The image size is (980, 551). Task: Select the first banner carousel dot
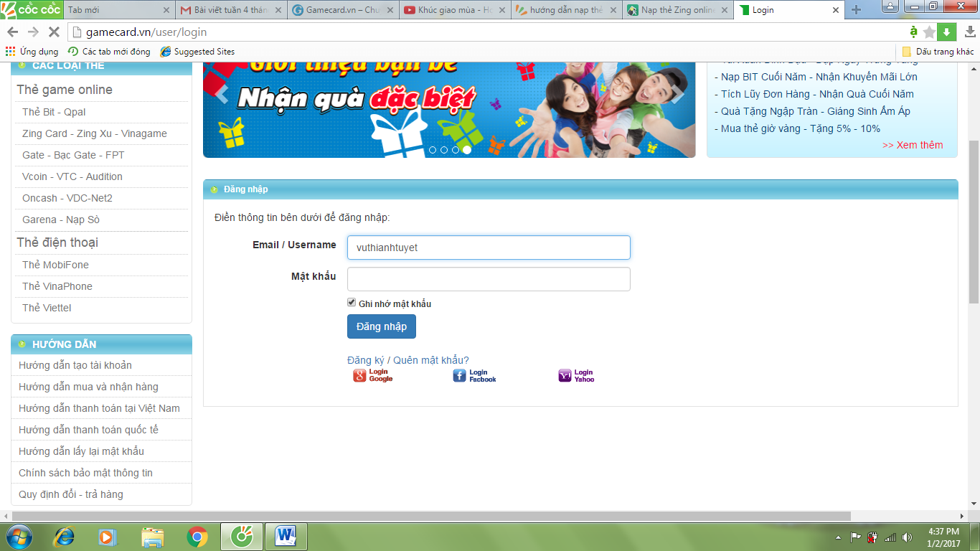coord(433,150)
